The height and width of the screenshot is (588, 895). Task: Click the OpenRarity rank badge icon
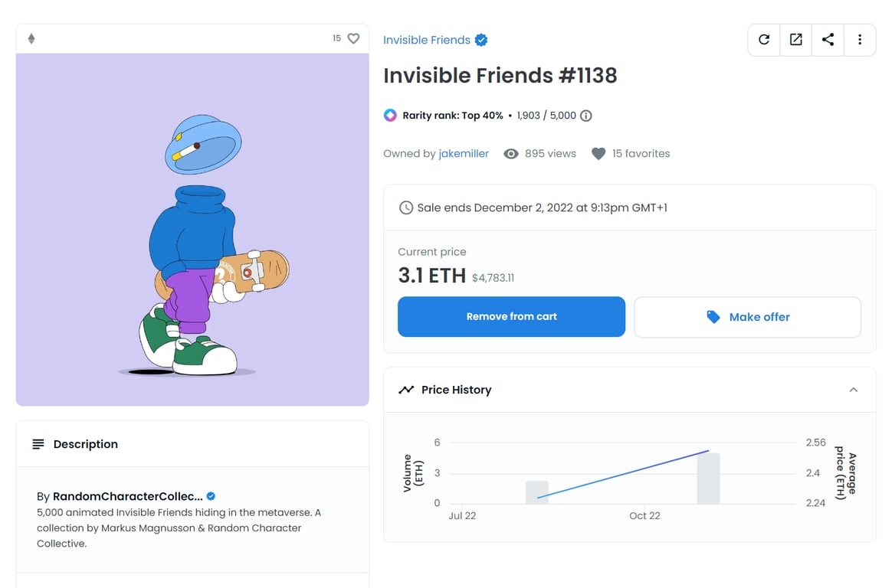click(x=390, y=116)
